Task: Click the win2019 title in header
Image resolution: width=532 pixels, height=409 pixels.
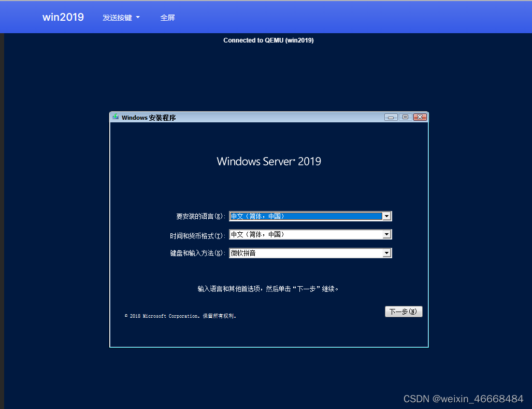Action: (63, 17)
